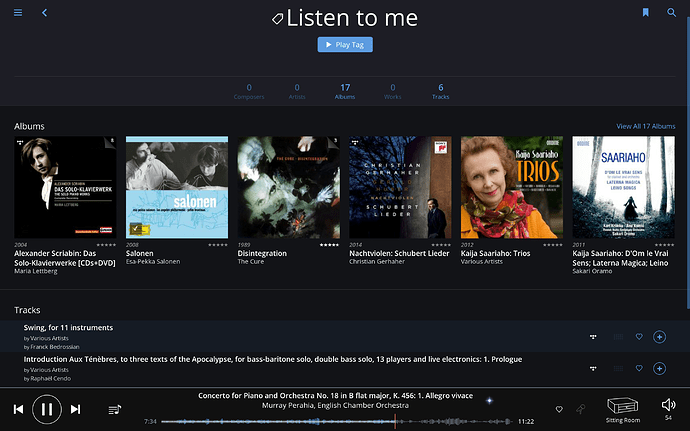Viewport: 690px width, 431px height.
Task: Click The Cure artist link
Action: coord(251,262)
